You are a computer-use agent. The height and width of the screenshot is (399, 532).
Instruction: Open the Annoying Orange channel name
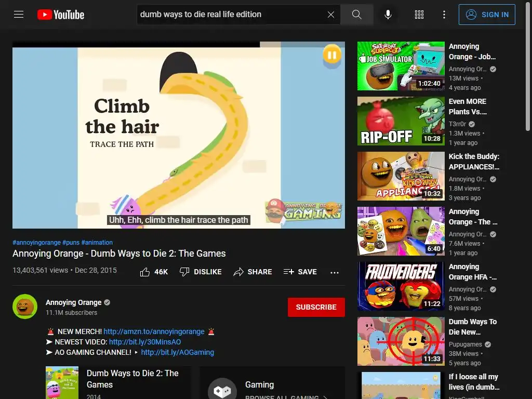pos(74,302)
